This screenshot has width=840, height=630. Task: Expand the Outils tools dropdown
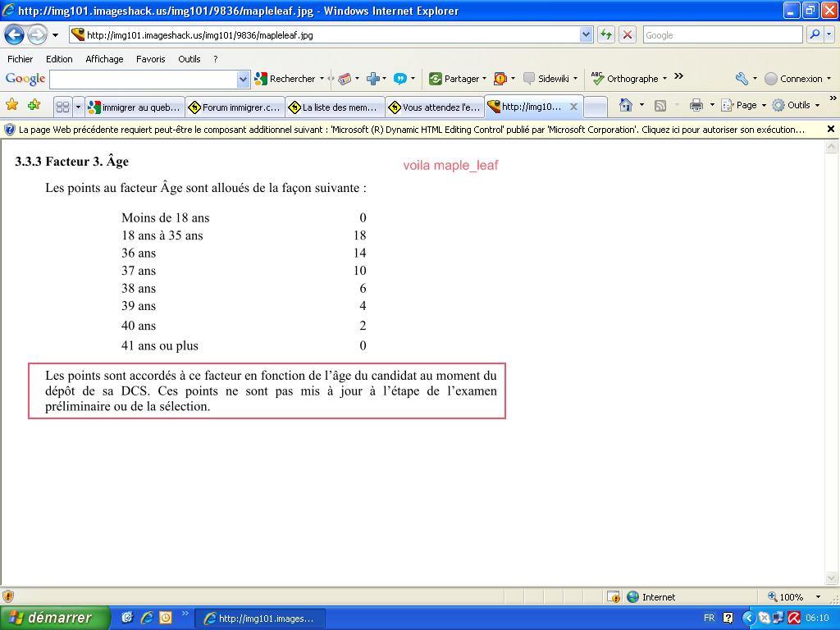click(797, 105)
